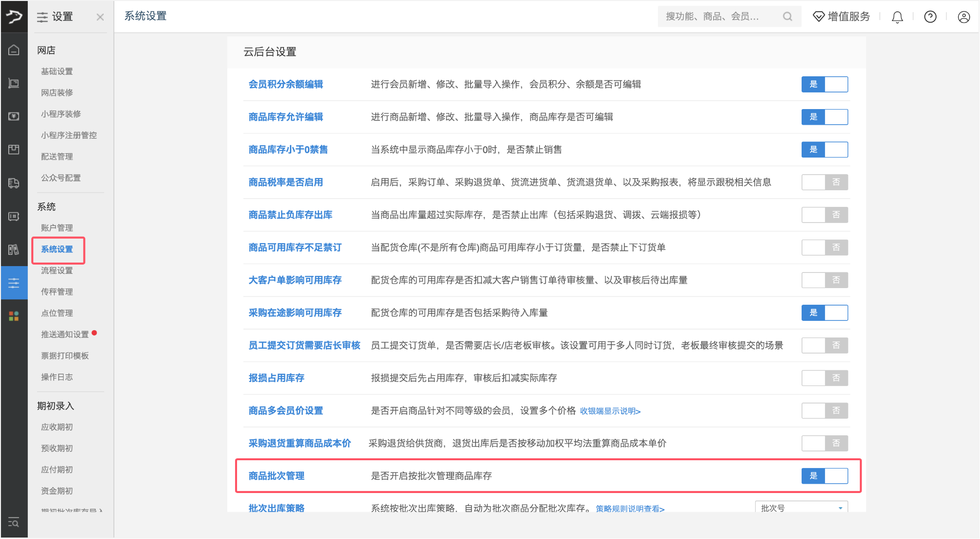The image size is (980, 539).
Task: Open 流程设置 in the system menu
Action: [57, 270]
